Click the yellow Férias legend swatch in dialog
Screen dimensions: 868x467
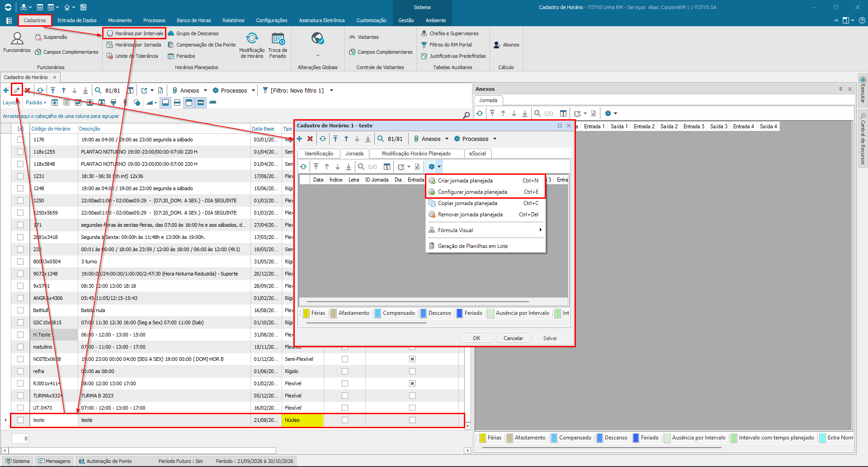click(x=306, y=313)
